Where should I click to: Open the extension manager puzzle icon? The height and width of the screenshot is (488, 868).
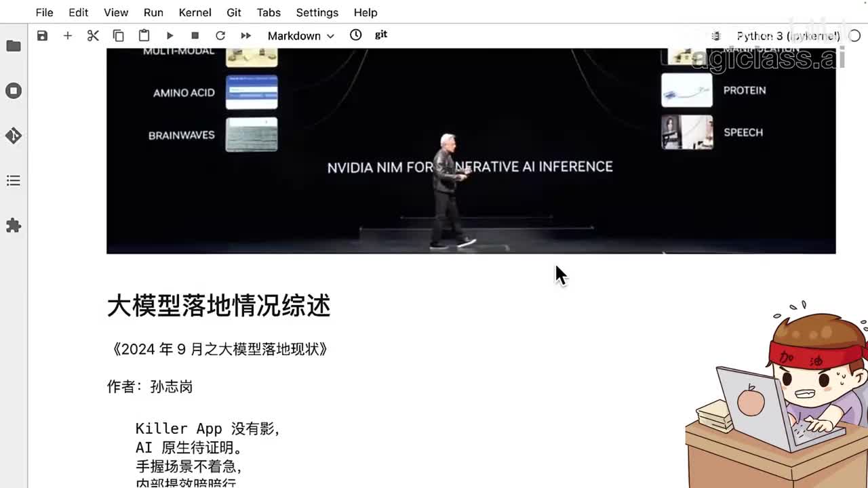click(14, 226)
